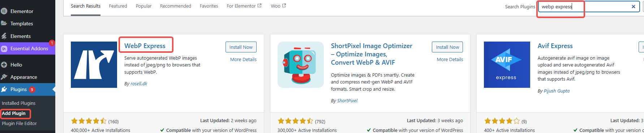Switch to the Featured tab

pos(118,6)
